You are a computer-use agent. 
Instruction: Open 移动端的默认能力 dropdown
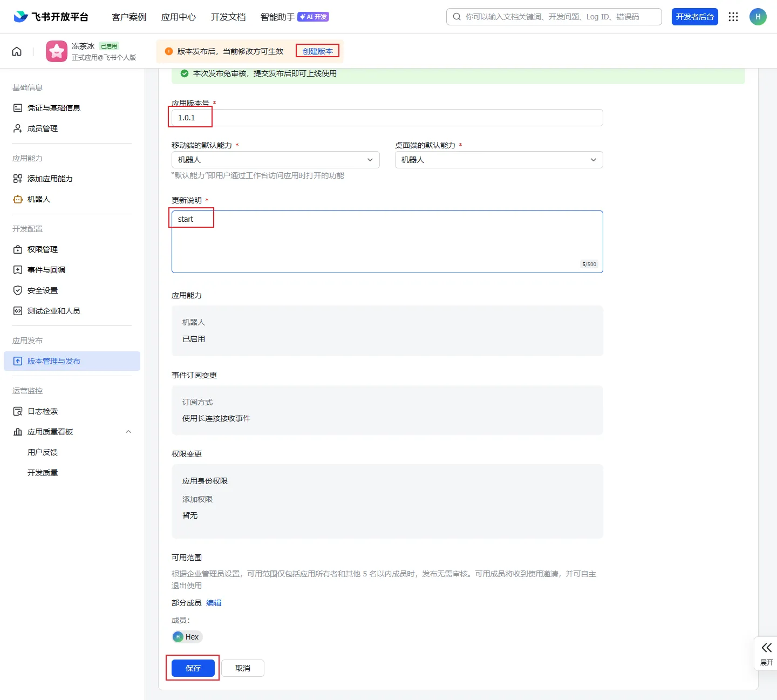pyautogui.click(x=275, y=160)
